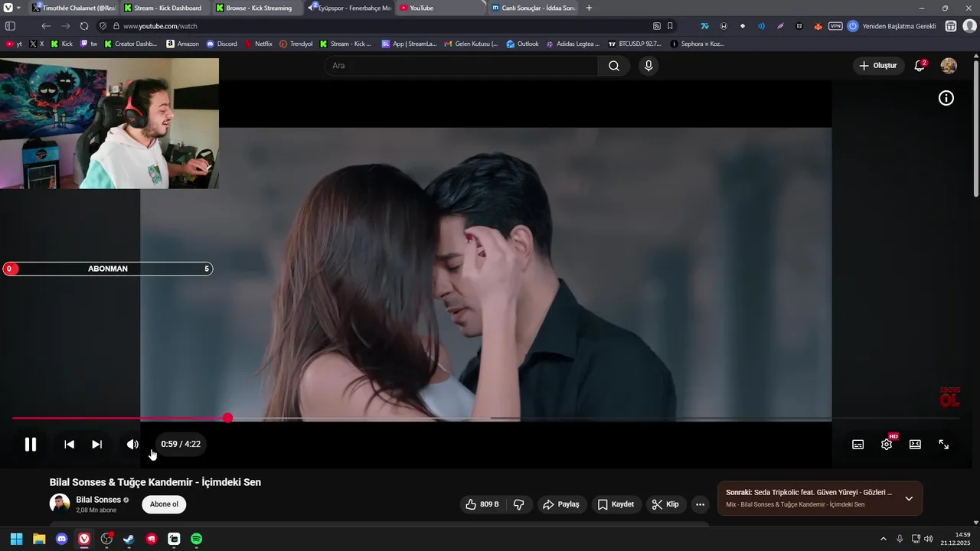Enter fullscreen mode
Screen dimensions: 980x551
click(x=944, y=445)
